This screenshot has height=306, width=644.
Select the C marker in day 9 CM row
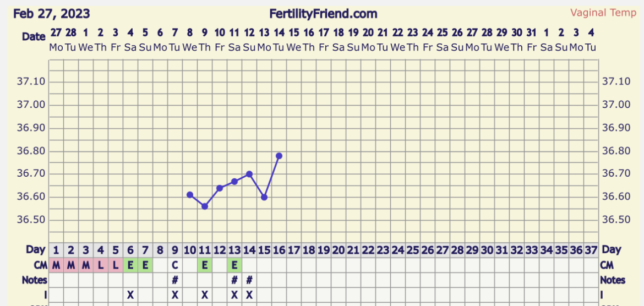pyautogui.click(x=175, y=265)
